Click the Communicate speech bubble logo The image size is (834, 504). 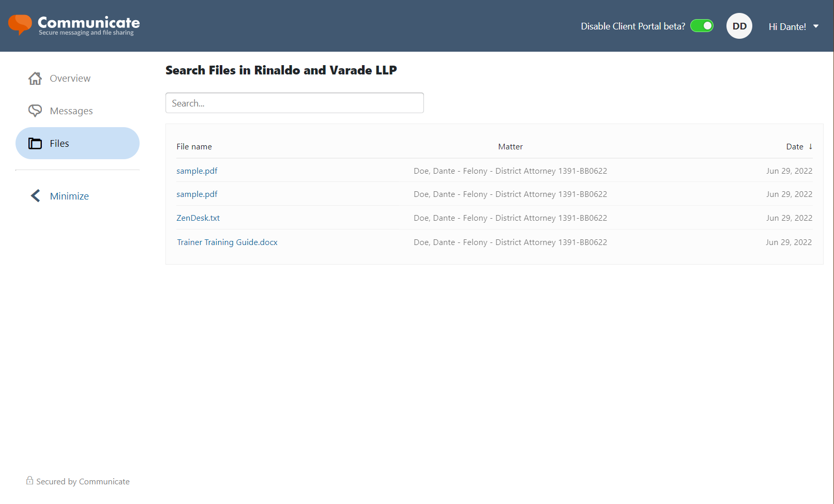(20, 25)
